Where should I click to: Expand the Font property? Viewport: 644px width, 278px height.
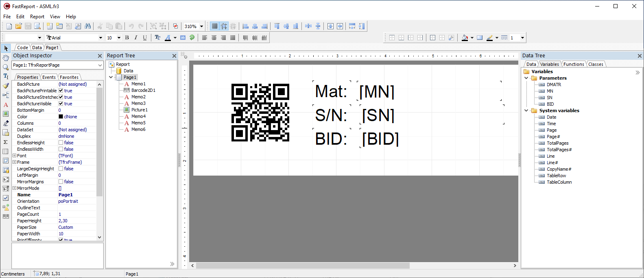click(x=14, y=156)
